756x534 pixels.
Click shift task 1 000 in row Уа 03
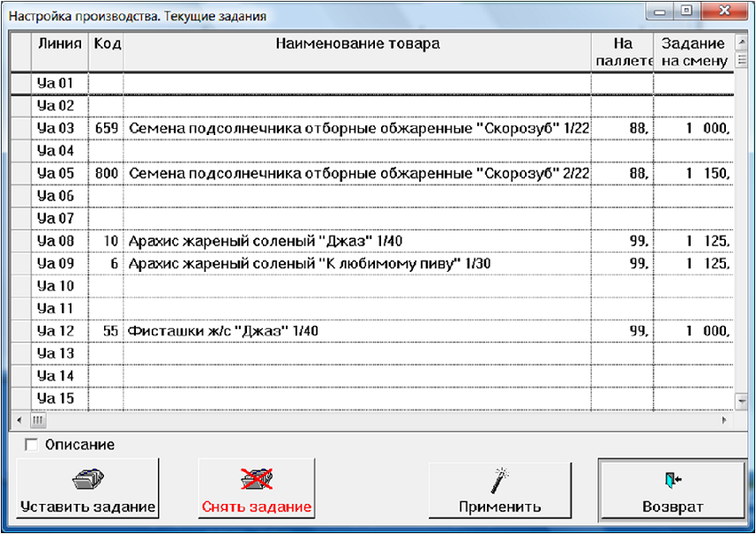tap(707, 128)
